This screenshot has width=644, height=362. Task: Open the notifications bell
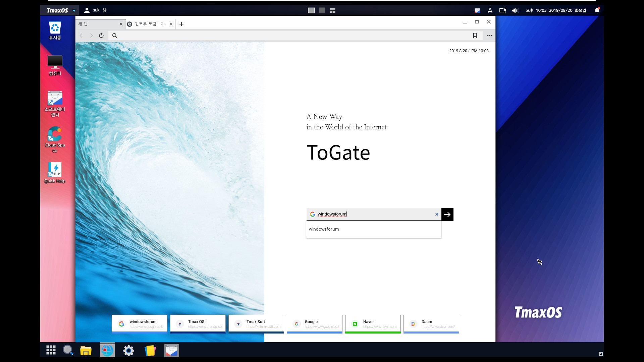click(x=597, y=10)
